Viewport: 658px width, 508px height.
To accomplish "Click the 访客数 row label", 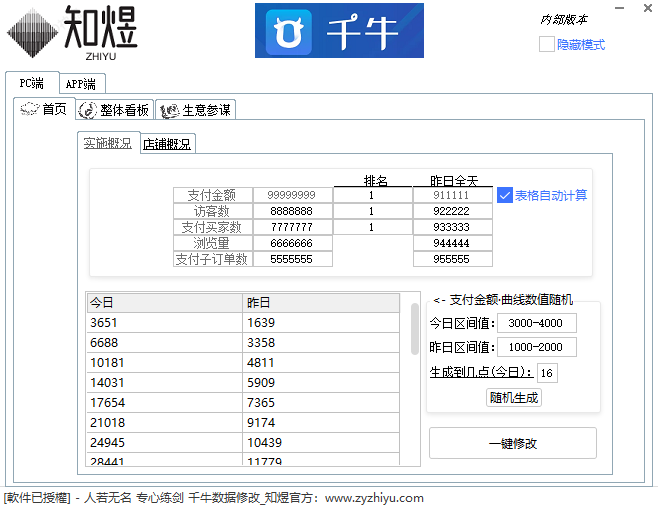I will [x=212, y=211].
